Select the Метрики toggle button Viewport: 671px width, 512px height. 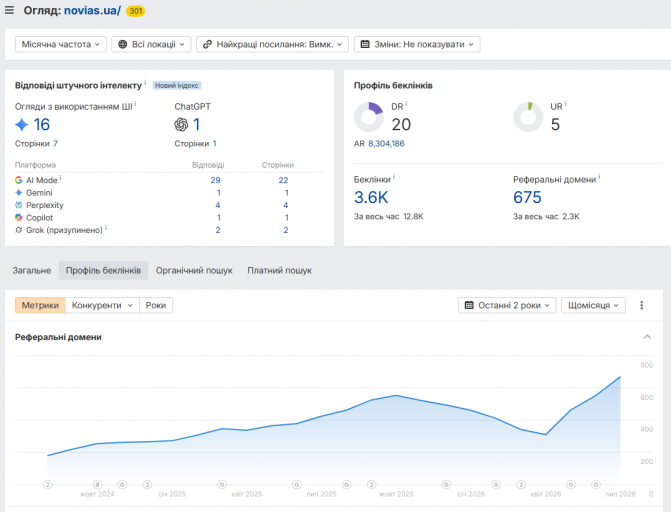pyautogui.click(x=40, y=305)
